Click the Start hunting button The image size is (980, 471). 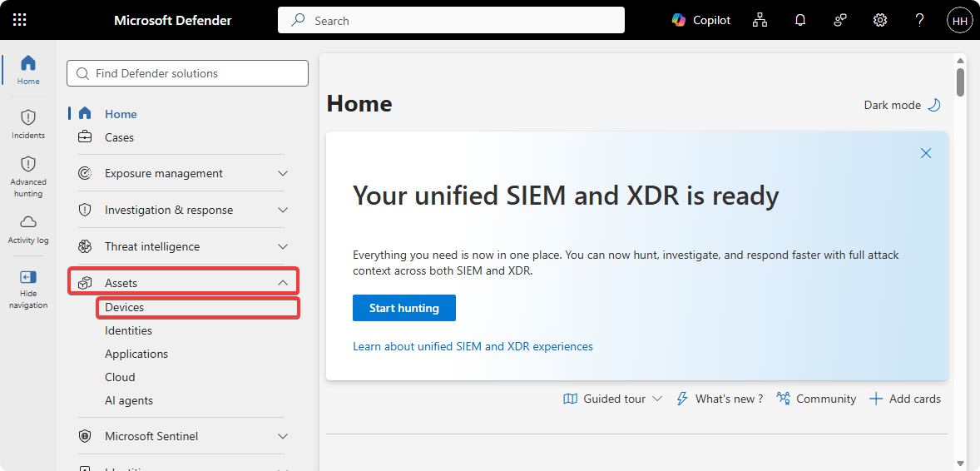403,308
